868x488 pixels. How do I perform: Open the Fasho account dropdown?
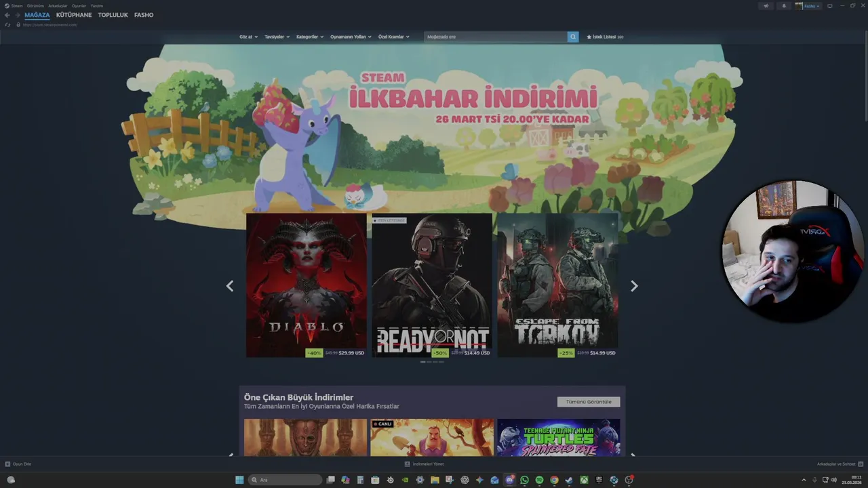808,5
